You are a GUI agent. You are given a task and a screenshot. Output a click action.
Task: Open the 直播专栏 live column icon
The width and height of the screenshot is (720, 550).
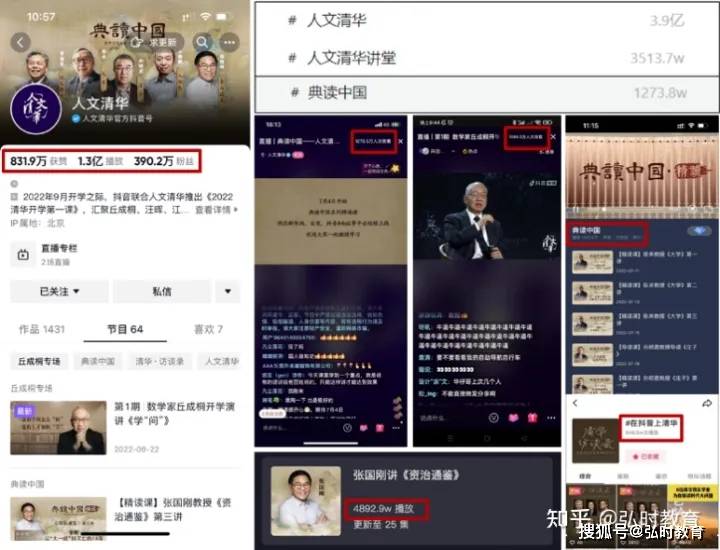point(23,256)
